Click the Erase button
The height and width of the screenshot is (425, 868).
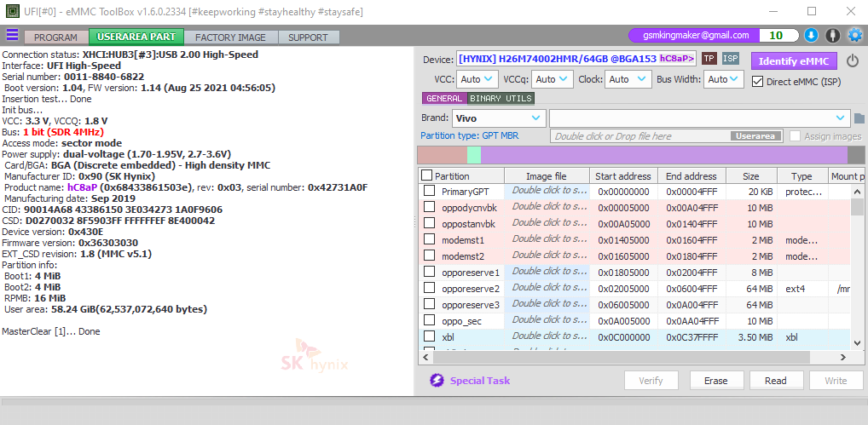coord(715,380)
